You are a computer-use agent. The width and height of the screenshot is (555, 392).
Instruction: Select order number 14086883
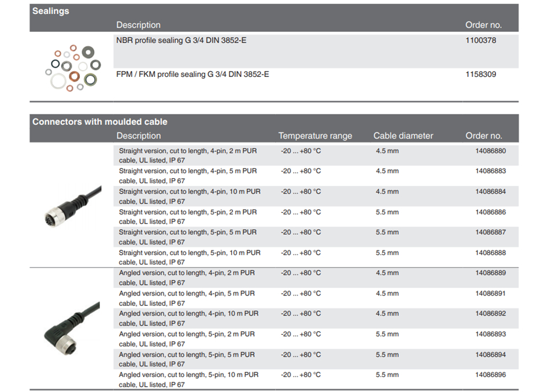[491, 171]
